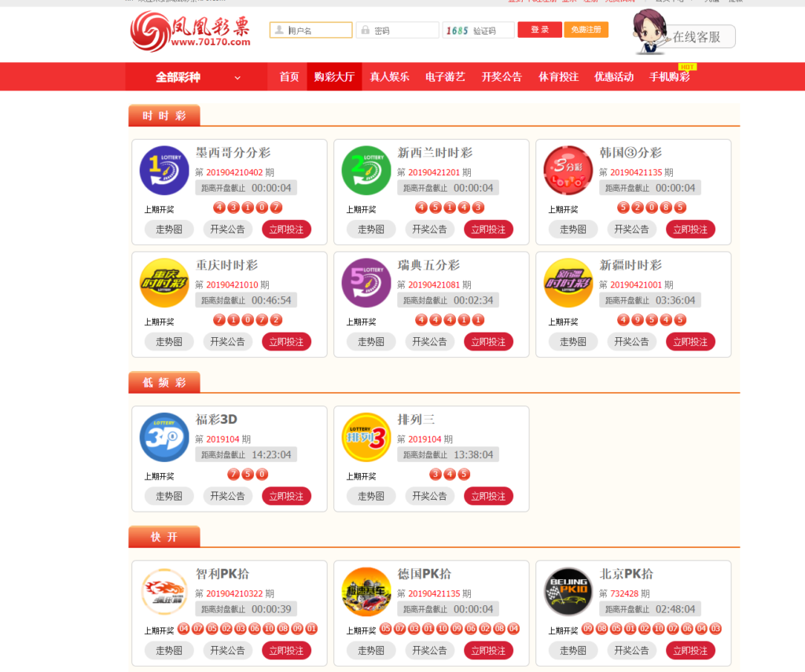The height and width of the screenshot is (672, 805).
Task: Click the 重庆时时彩 logo icon
Action: click(164, 283)
